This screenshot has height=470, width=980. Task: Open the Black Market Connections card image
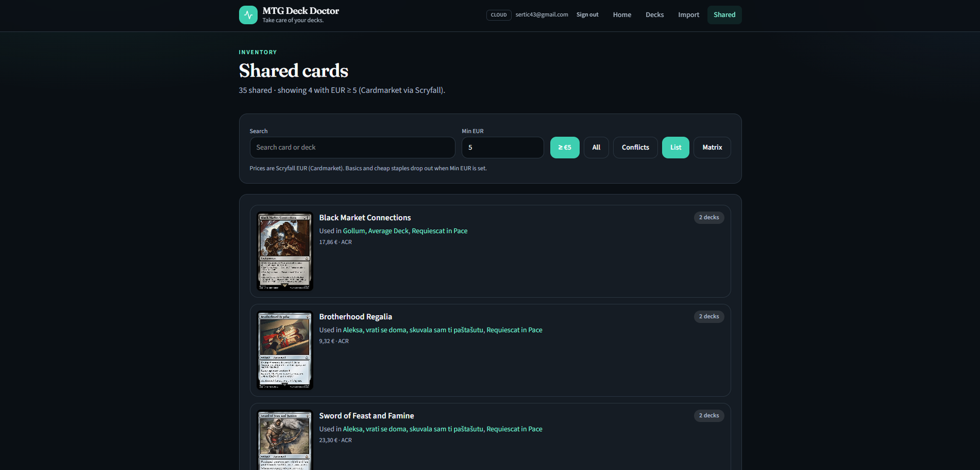285,251
